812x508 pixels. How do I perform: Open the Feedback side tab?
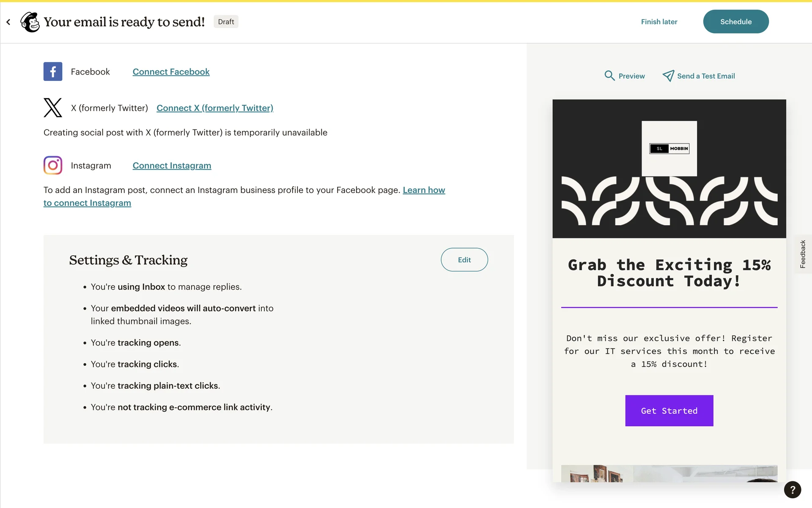[x=803, y=254]
